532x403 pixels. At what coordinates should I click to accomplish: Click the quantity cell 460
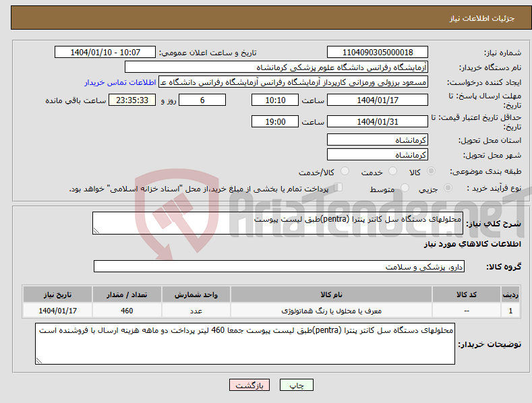[127, 311]
